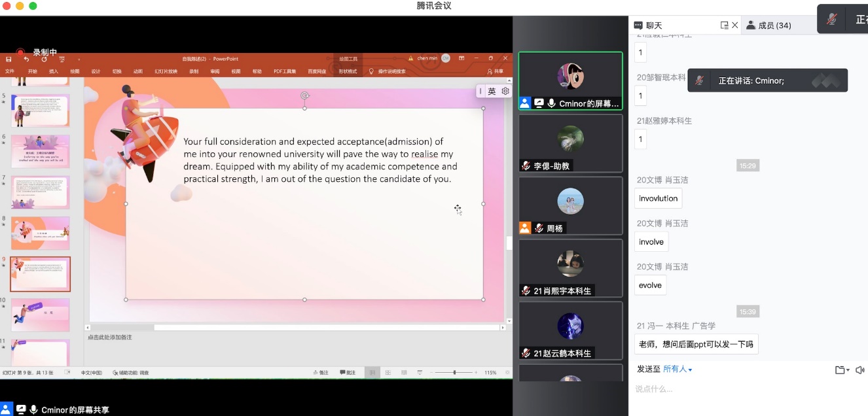Image resolution: width=868 pixels, height=416 pixels.
Task: Switch to slide sorter view icon
Action: tap(388, 373)
